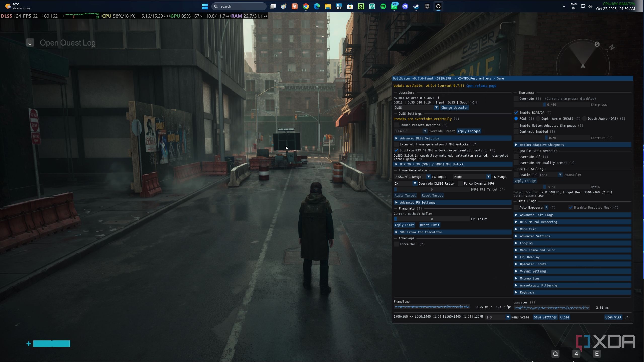The height and width of the screenshot is (362, 644).
Task: Tick the Force XeLL checkbox
Action: (396, 244)
